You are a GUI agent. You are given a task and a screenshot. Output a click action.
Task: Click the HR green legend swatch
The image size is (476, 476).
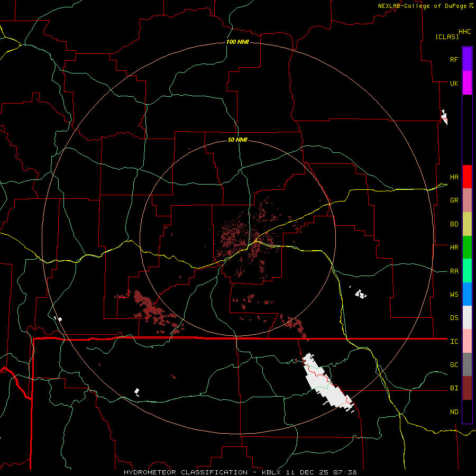467,248
